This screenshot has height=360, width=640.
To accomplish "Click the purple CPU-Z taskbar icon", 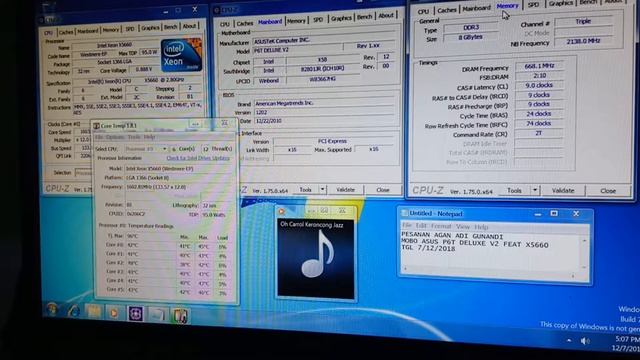I will (136, 314).
